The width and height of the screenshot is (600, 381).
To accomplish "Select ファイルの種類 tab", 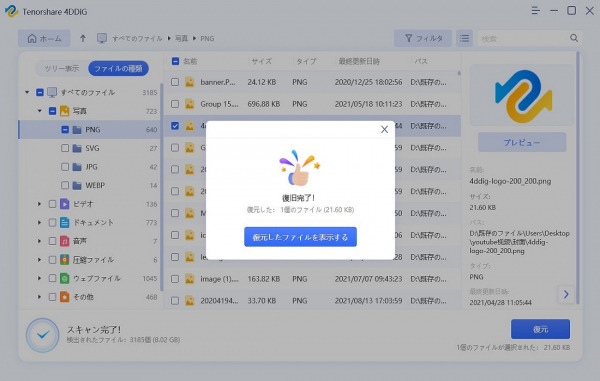I will point(118,68).
